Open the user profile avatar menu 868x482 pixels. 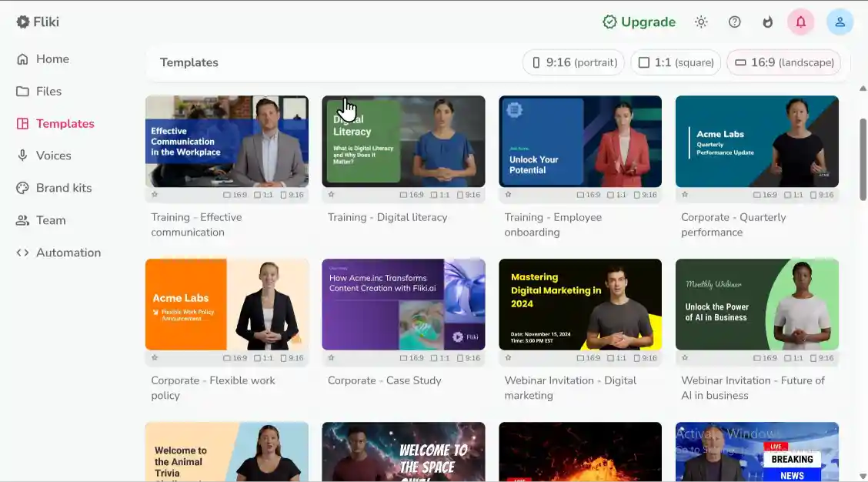pos(840,22)
